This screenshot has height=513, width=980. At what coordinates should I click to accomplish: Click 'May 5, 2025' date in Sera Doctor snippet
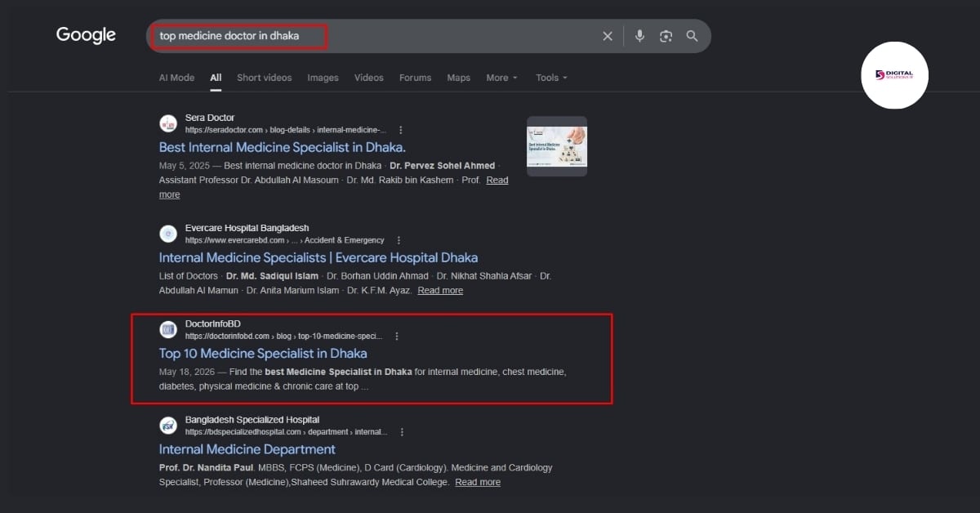[184, 166]
